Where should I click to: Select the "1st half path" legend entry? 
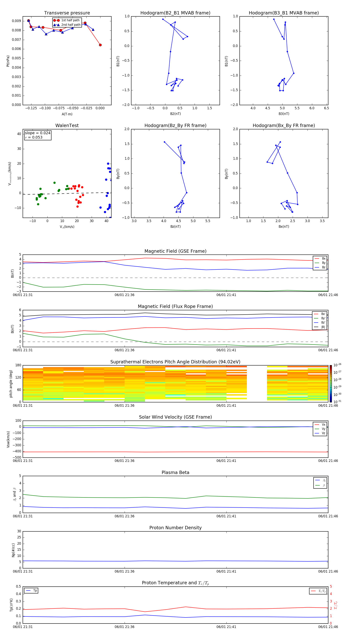pos(67,20)
